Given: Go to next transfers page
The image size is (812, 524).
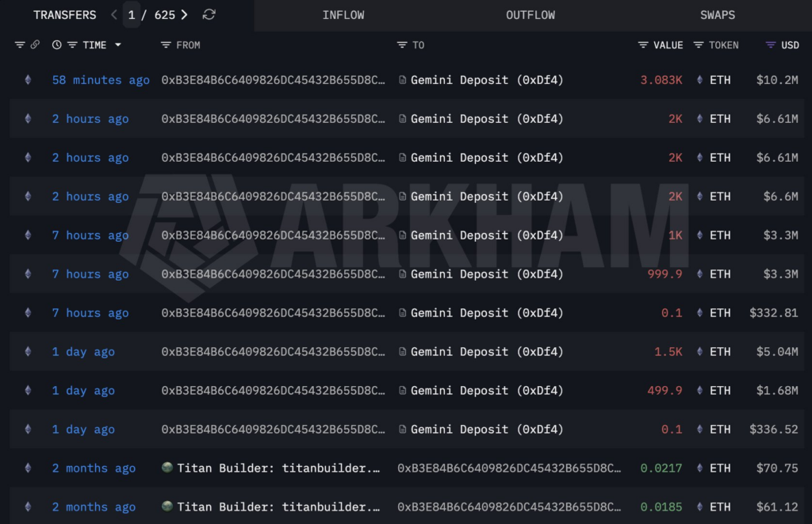Looking at the screenshot, I should (184, 15).
